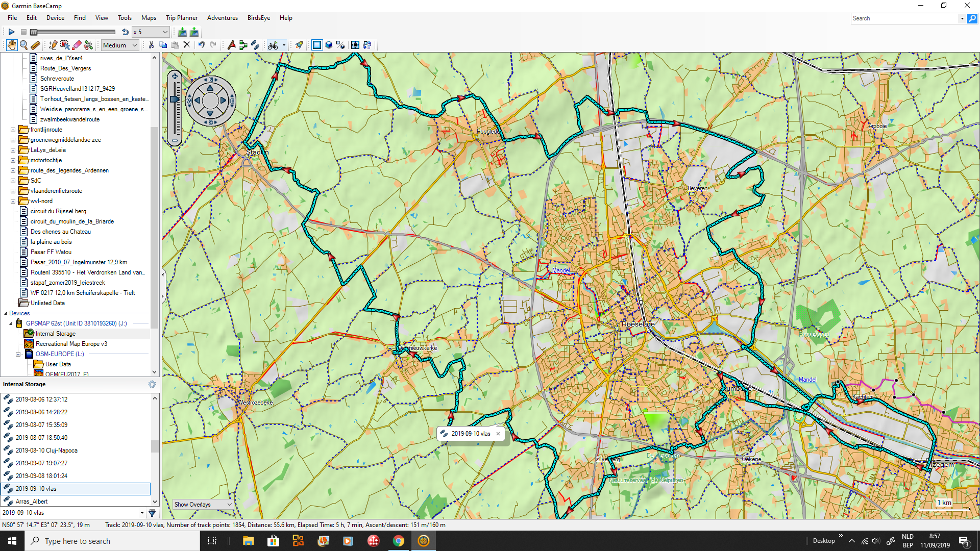The width and height of the screenshot is (980, 551).
Task: Click the Create Adventure rocket icon
Action: [299, 45]
